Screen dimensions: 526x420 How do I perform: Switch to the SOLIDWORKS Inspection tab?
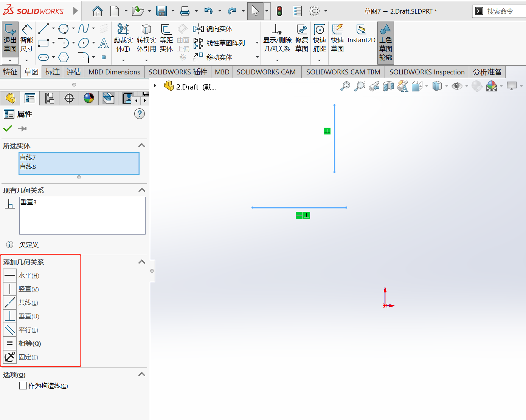pyautogui.click(x=427, y=72)
